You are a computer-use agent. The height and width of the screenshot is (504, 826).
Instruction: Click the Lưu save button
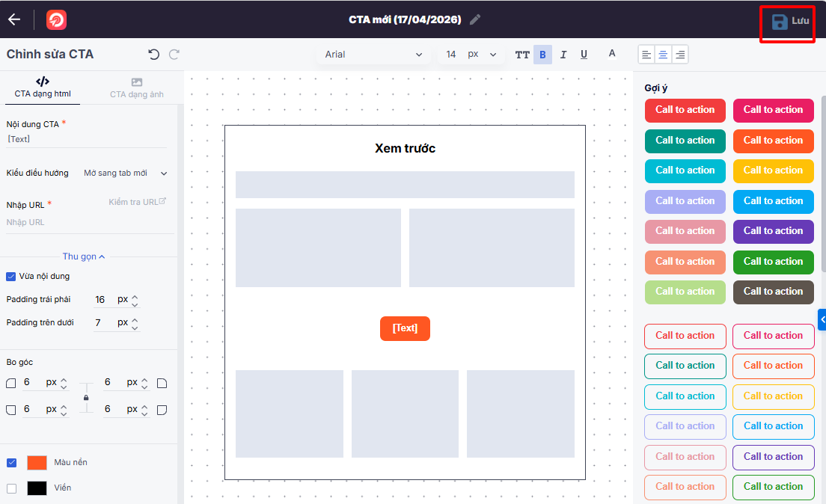coord(789,21)
